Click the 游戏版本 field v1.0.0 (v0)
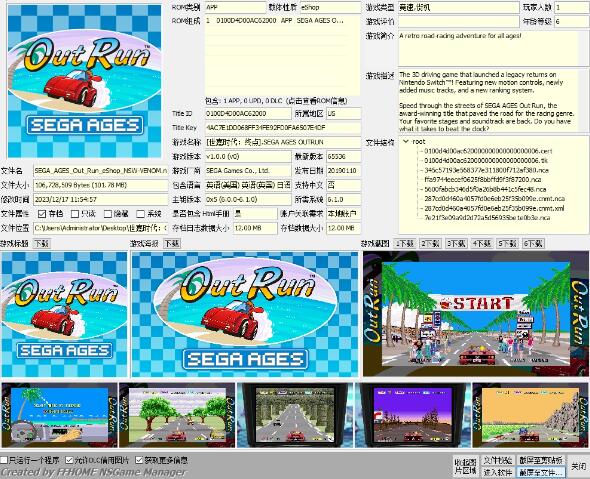The height and width of the screenshot is (479, 590). [x=248, y=157]
